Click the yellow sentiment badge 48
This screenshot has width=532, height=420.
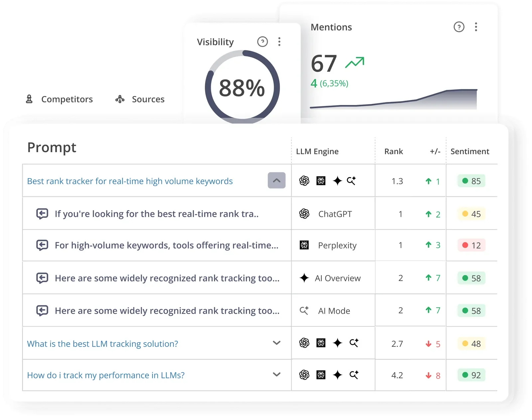coord(471,344)
